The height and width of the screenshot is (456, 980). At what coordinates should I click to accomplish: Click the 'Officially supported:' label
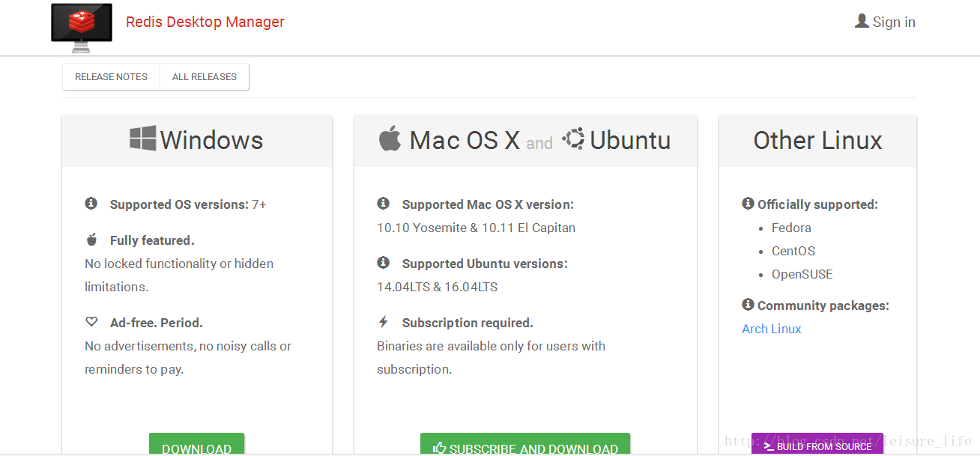pos(817,204)
